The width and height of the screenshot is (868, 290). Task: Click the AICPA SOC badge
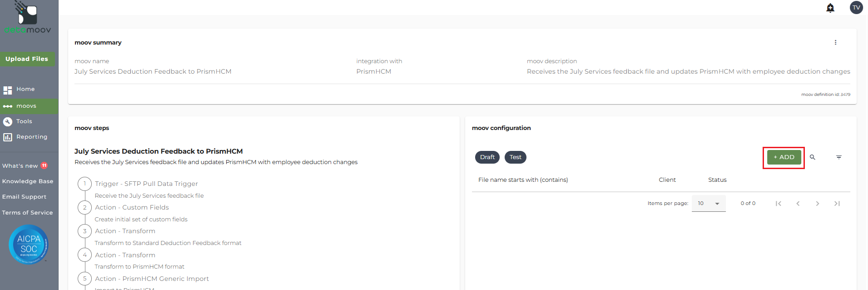29,245
